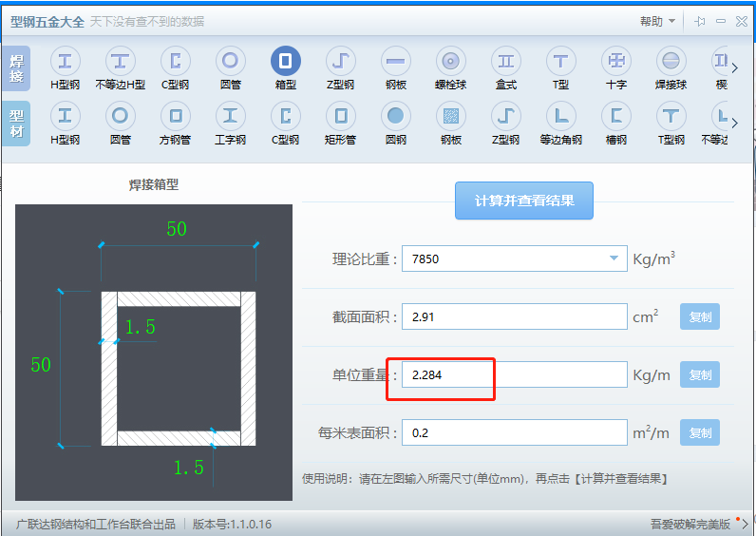The width and height of the screenshot is (756, 536).
Task: Click the 每米表面积 field showing 0.2
Action: tap(515, 432)
